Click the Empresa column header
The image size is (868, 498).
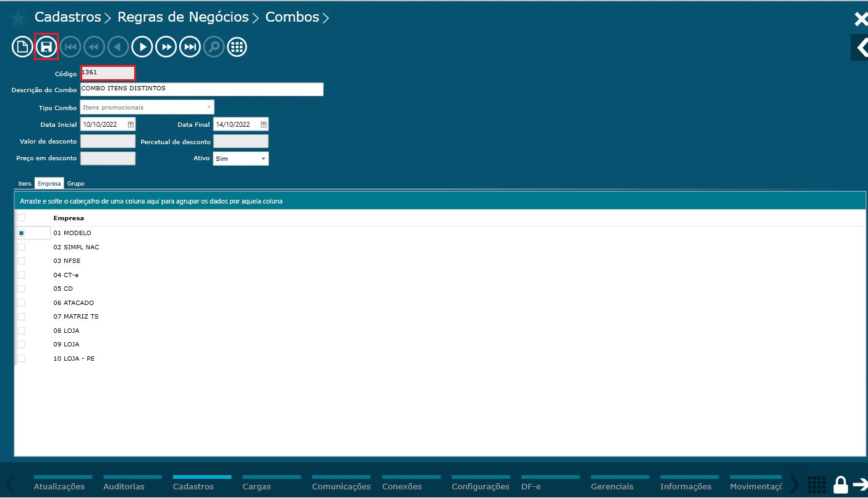pyautogui.click(x=69, y=218)
